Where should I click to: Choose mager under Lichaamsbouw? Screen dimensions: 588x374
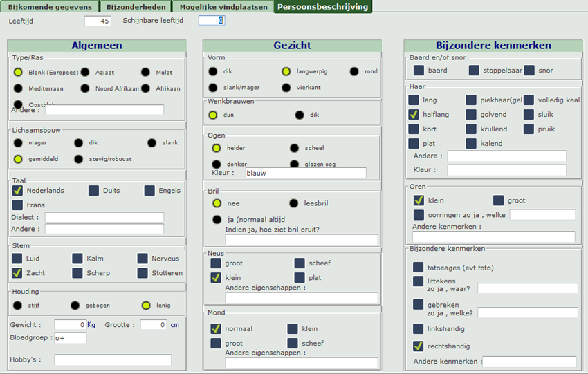click(18, 143)
